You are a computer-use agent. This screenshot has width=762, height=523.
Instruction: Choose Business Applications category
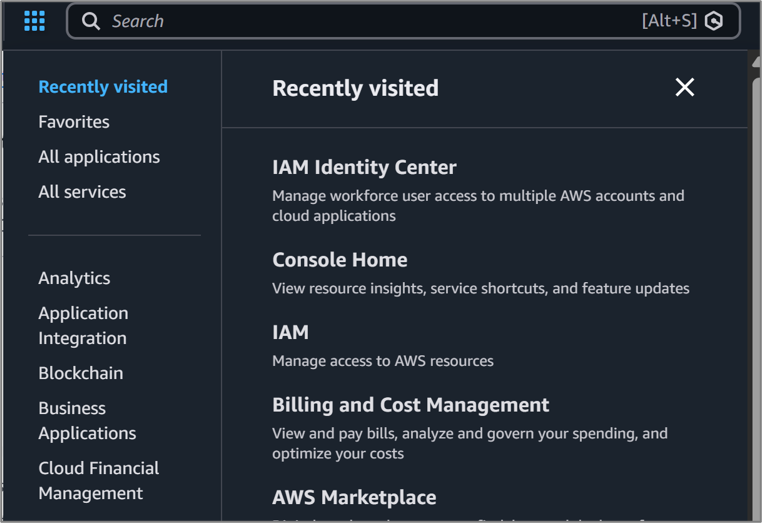87,420
